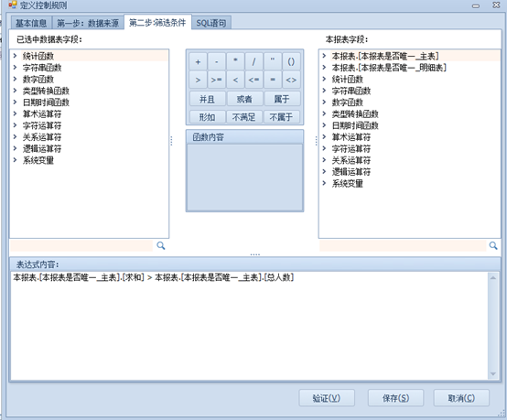The height and width of the screenshot is (420, 507).
Task: Click the 保存(S) button
Action: tap(395, 398)
